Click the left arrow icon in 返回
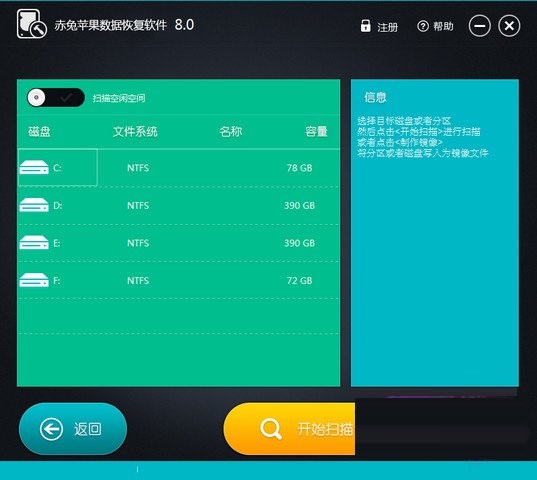 51,429
